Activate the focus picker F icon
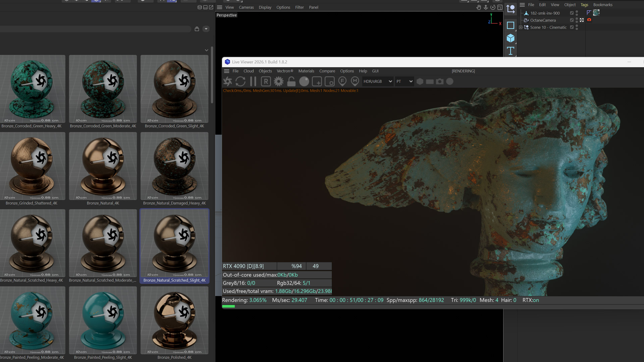Viewport: 644px width, 362px height. [342, 81]
